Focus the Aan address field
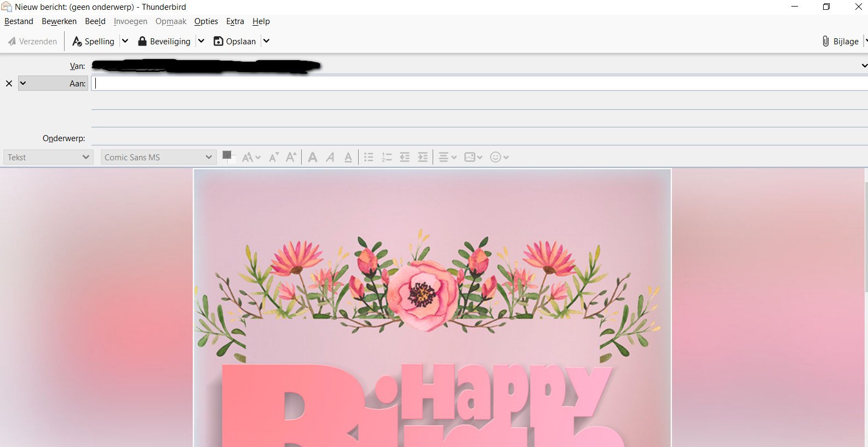The width and height of the screenshot is (868, 447). point(479,83)
